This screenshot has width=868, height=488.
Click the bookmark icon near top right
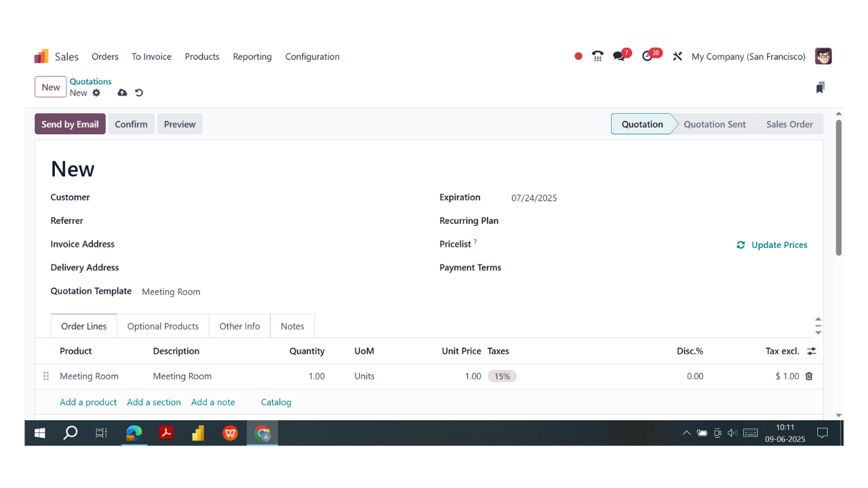tap(821, 87)
